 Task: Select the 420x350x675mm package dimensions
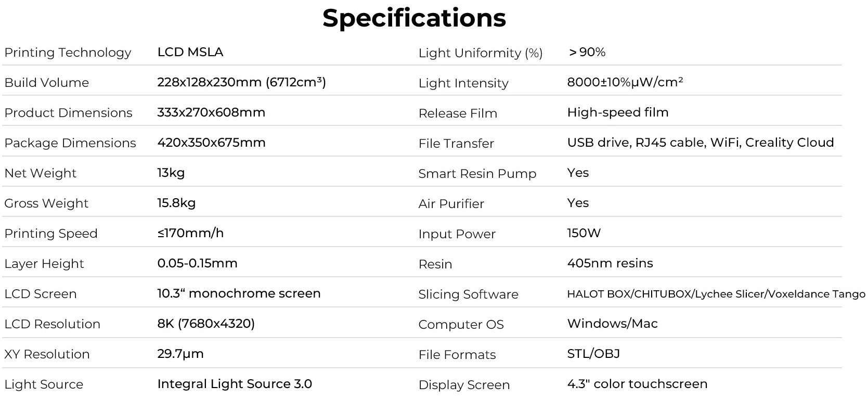[211, 143]
